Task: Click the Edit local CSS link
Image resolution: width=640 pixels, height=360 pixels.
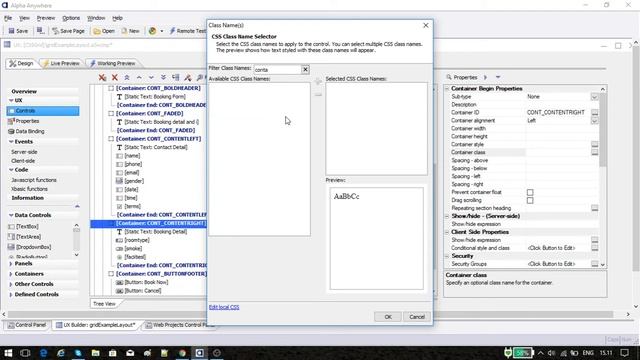Action: click(224, 307)
